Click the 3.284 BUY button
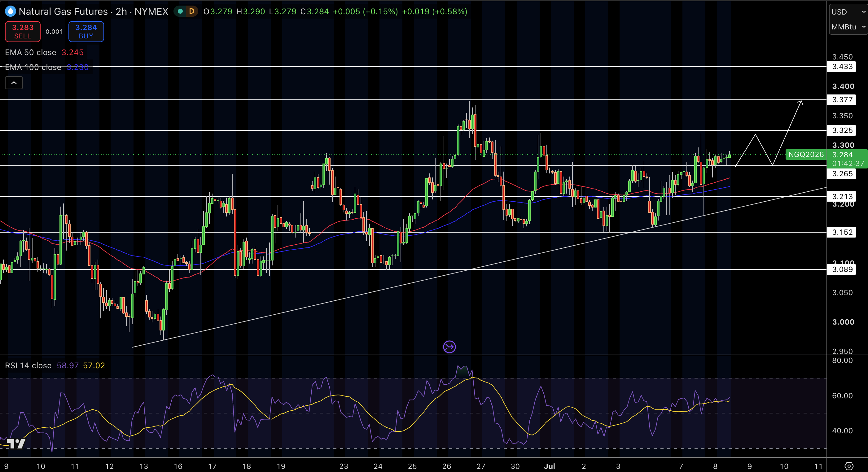The width and height of the screenshot is (868, 472). pos(86,32)
